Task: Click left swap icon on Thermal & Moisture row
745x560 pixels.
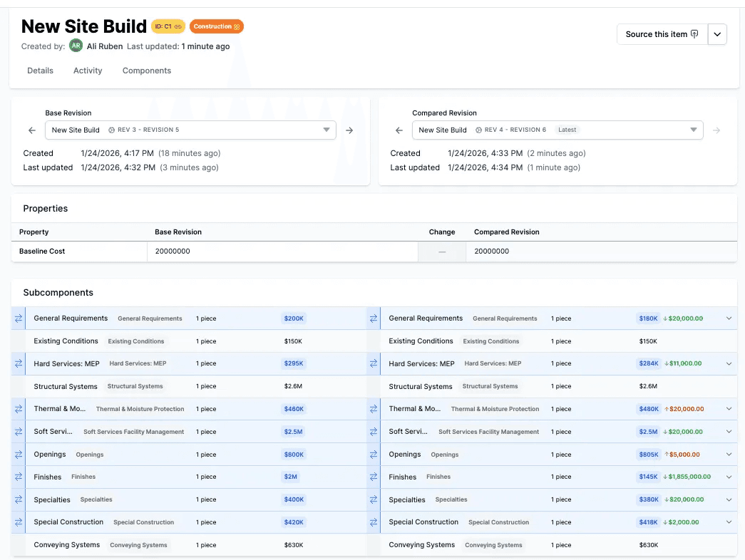Action: click(x=19, y=408)
